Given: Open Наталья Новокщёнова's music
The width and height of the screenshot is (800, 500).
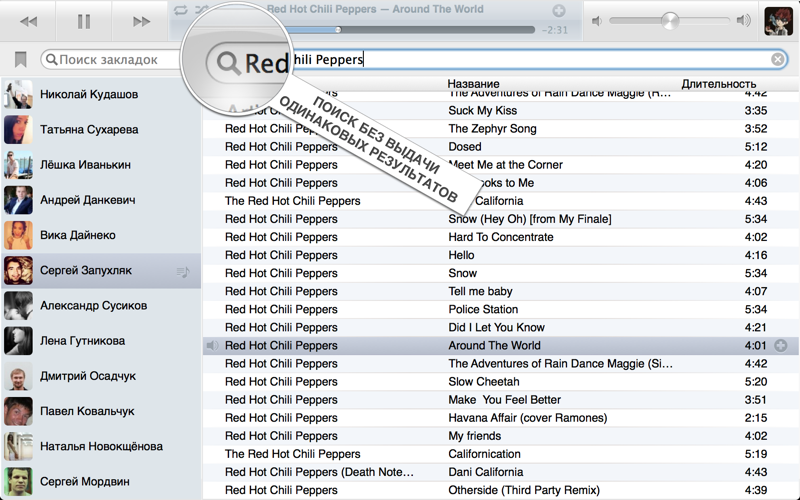Looking at the screenshot, I should [x=101, y=446].
